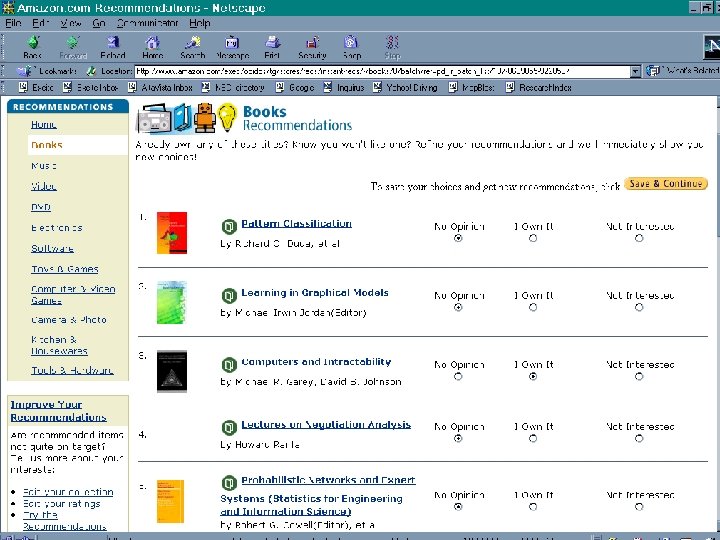
Task: Click green icon beside Learning in Graphical Models
Action: (229, 295)
